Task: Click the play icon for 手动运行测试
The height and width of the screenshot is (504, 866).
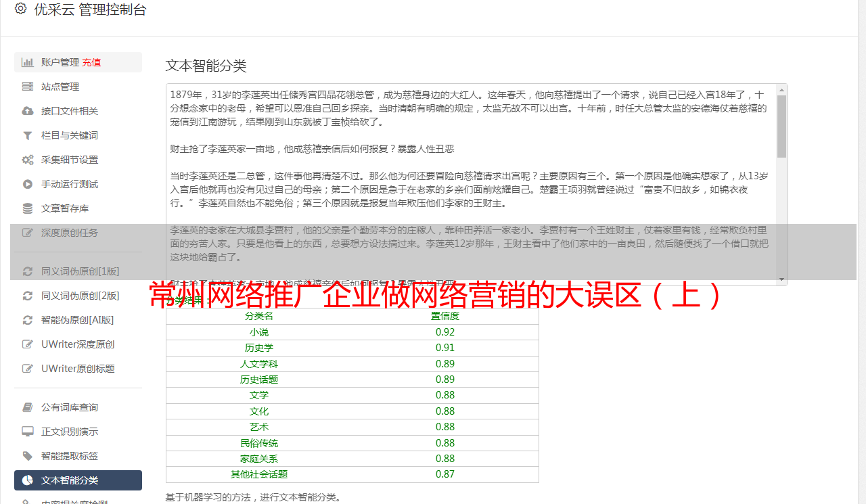Action: point(28,184)
